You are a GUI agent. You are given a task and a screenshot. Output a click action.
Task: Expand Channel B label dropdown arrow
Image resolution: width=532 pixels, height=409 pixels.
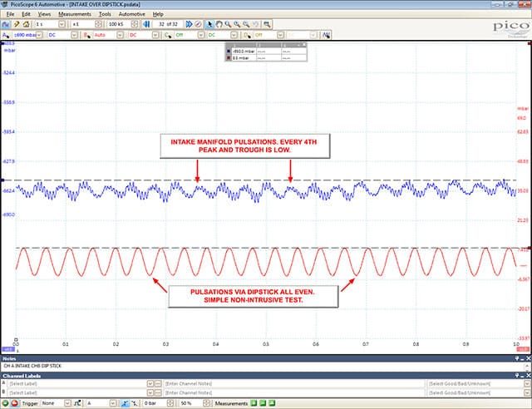point(150,392)
